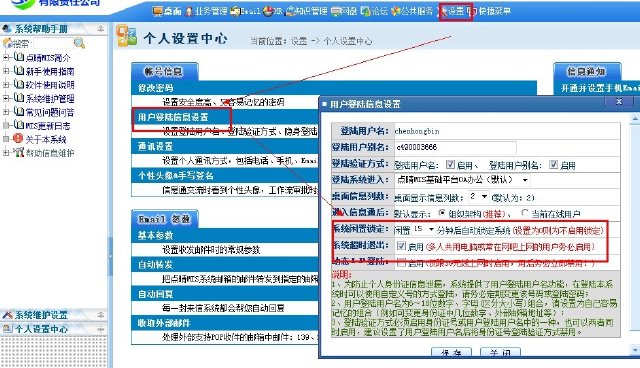Screen dimensions: 640x368
Task: Click the search magnifier icon in help panel
Action: 79,43
